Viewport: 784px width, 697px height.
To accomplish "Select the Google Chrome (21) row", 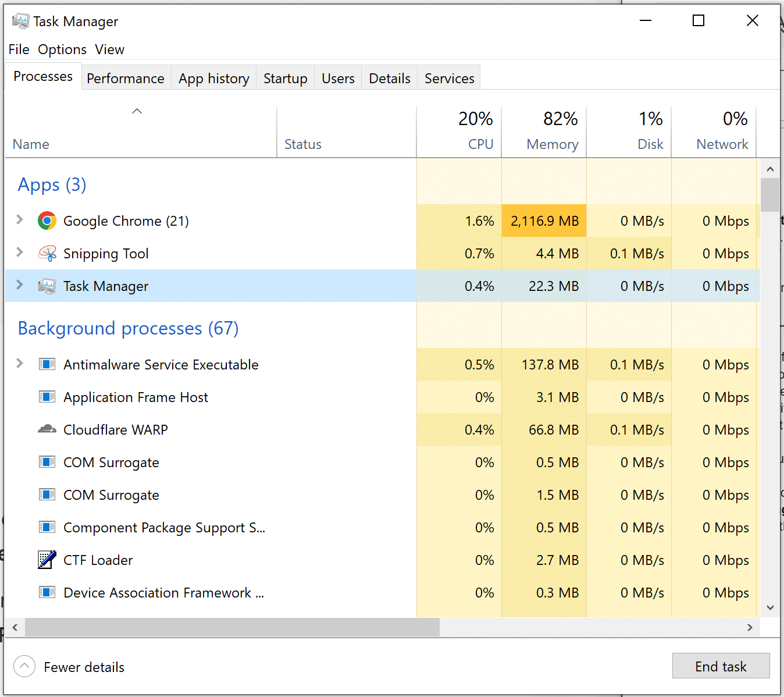I will (x=383, y=221).
